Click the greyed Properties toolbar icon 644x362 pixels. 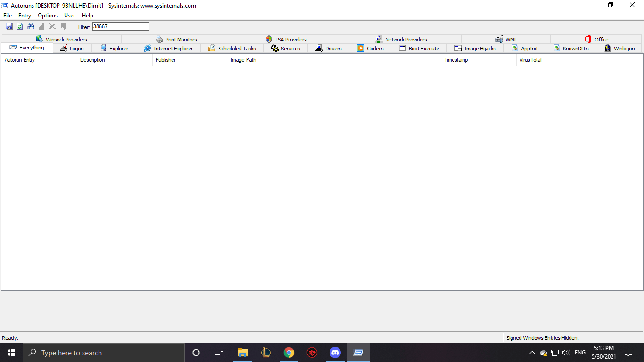point(41,26)
